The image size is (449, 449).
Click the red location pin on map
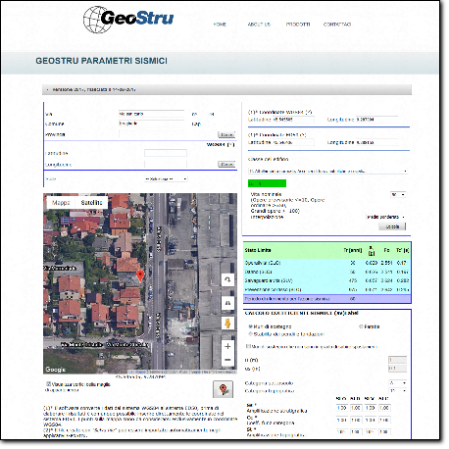(x=141, y=276)
